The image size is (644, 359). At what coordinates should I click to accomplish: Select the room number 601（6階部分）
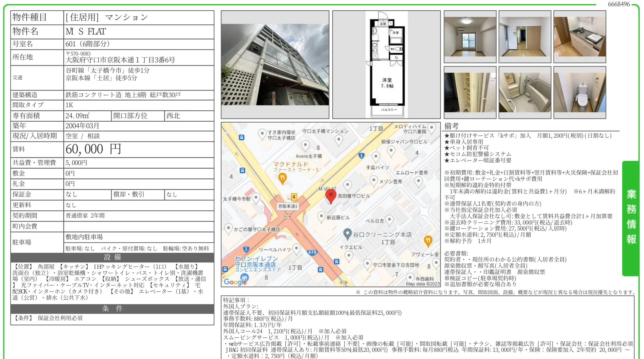(87, 44)
